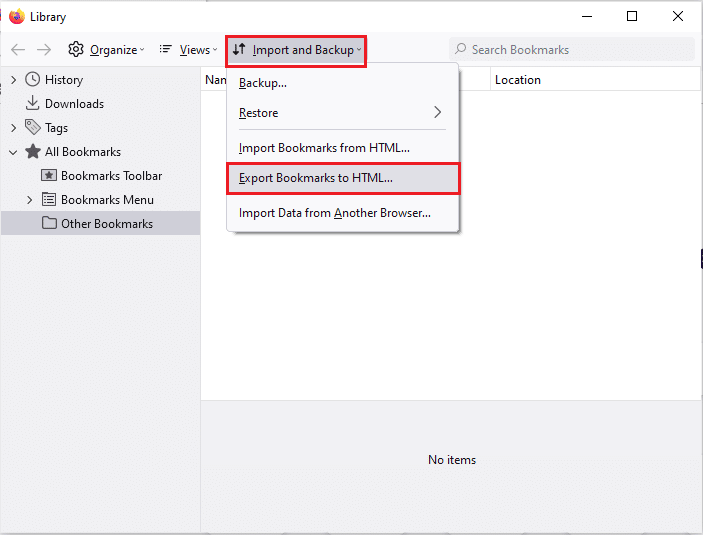Maximize the Library window
Viewport: 703px width, 535px height.
[632, 17]
